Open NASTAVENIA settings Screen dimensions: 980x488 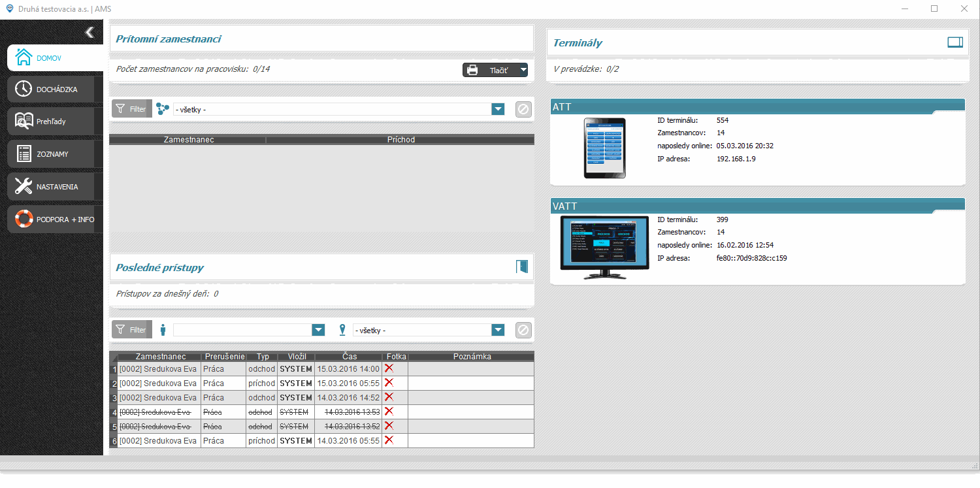point(55,187)
